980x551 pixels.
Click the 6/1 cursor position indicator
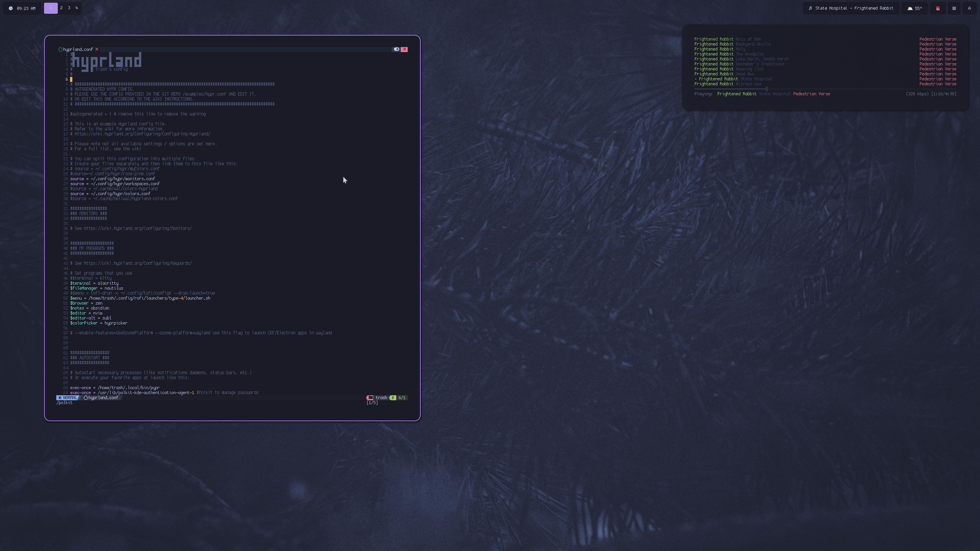(402, 398)
